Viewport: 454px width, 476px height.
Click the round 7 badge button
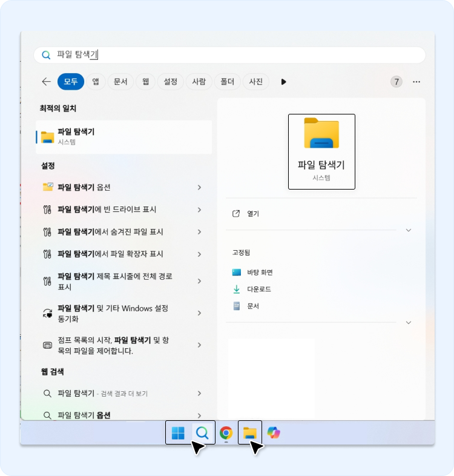coord(396,82)
